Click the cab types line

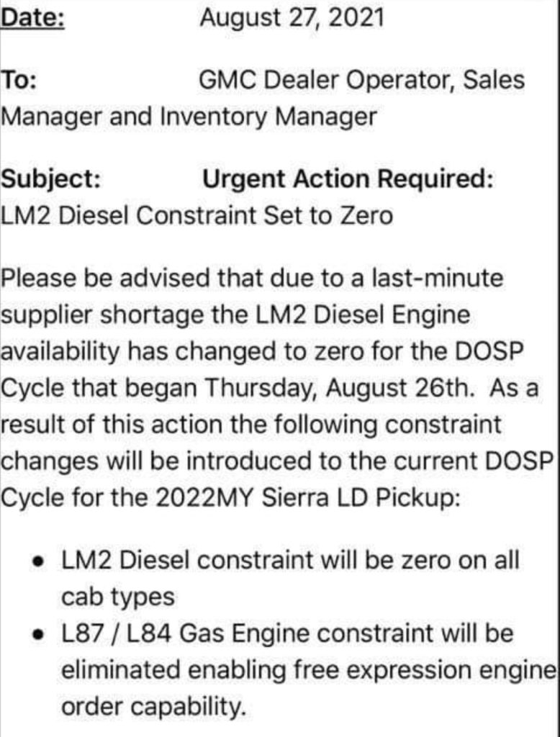click(118, 597)
